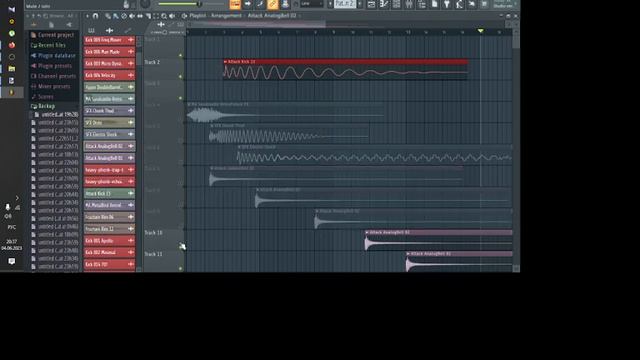The image size is (640, 360).
Task: Open the pattern selector showing Pat.n 2
Action: (345, 4)
